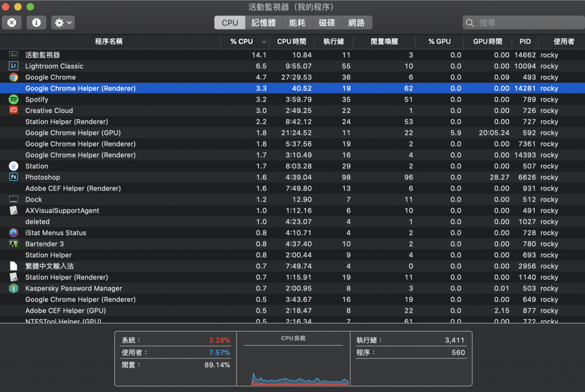Screen dimensions: 585x392
Task: Click the AXVisualSupportAgent icon
Action: (14, 211)
